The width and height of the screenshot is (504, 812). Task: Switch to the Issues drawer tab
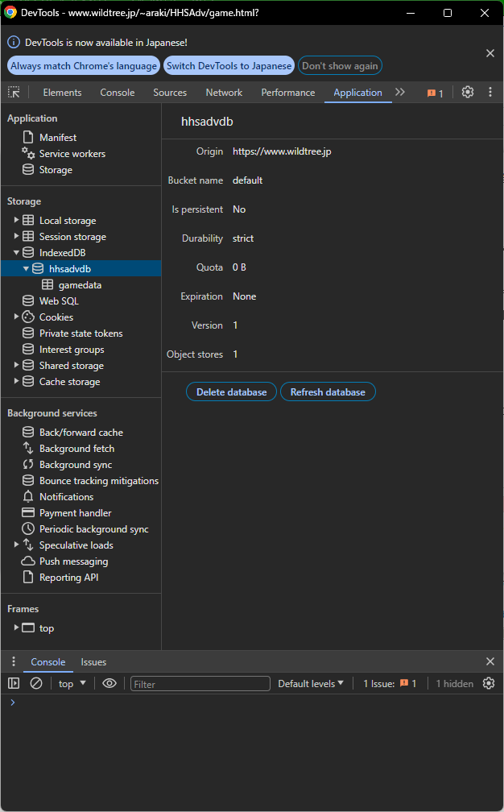coord(93,662)
